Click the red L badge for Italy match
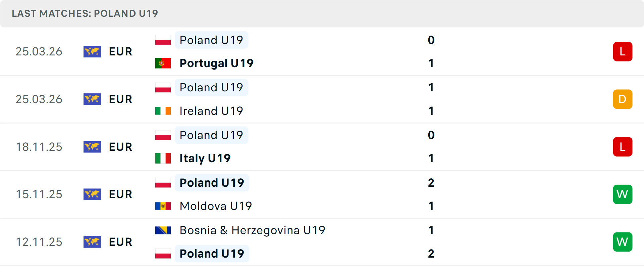The height and width of the screenshot is (266, 644). [623, 147]
